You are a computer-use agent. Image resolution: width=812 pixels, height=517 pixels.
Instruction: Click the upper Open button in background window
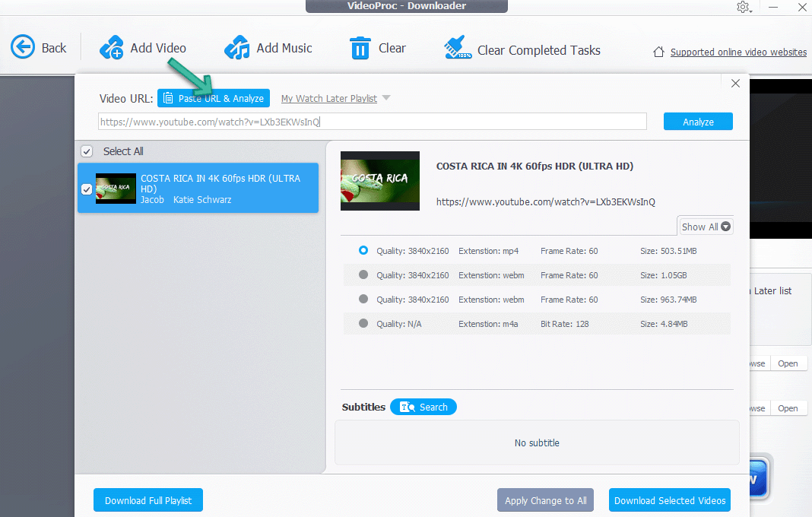788,363
